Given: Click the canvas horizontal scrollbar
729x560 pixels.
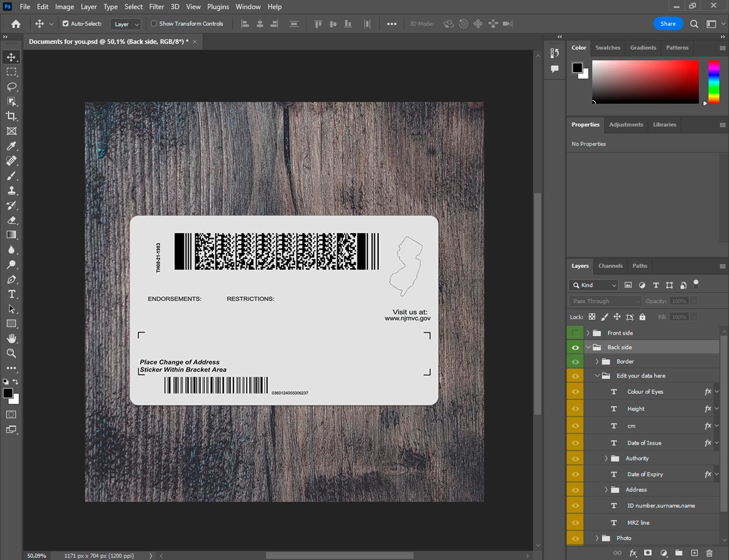Looking at the screenshot, I should point(339,556).
